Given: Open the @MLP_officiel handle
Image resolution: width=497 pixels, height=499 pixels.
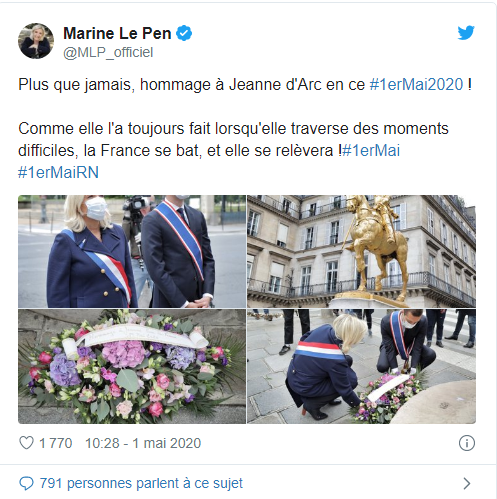Looking at the screenshot, I should point(108,52).
